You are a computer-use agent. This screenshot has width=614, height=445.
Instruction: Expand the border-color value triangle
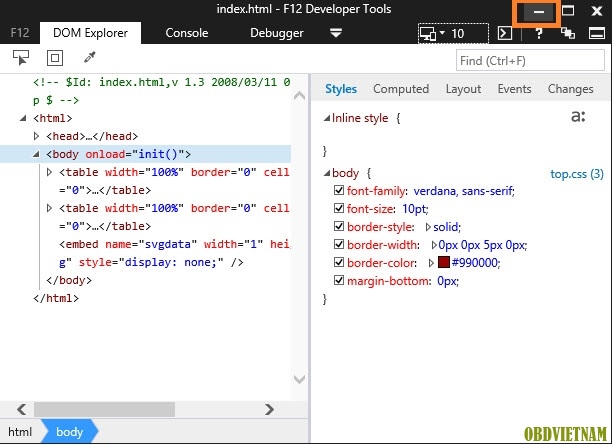point(431,263)
